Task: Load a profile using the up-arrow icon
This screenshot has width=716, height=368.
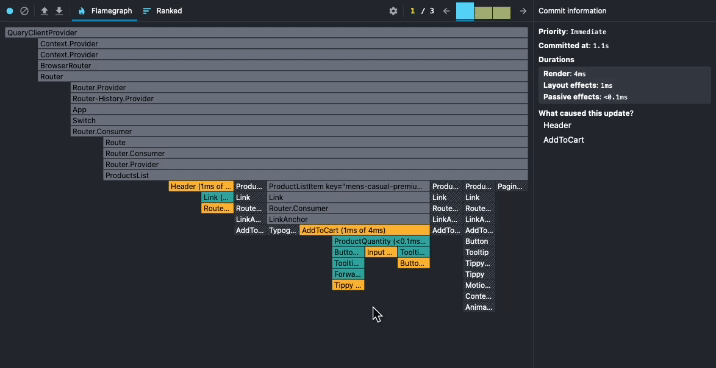Action: 44,11
